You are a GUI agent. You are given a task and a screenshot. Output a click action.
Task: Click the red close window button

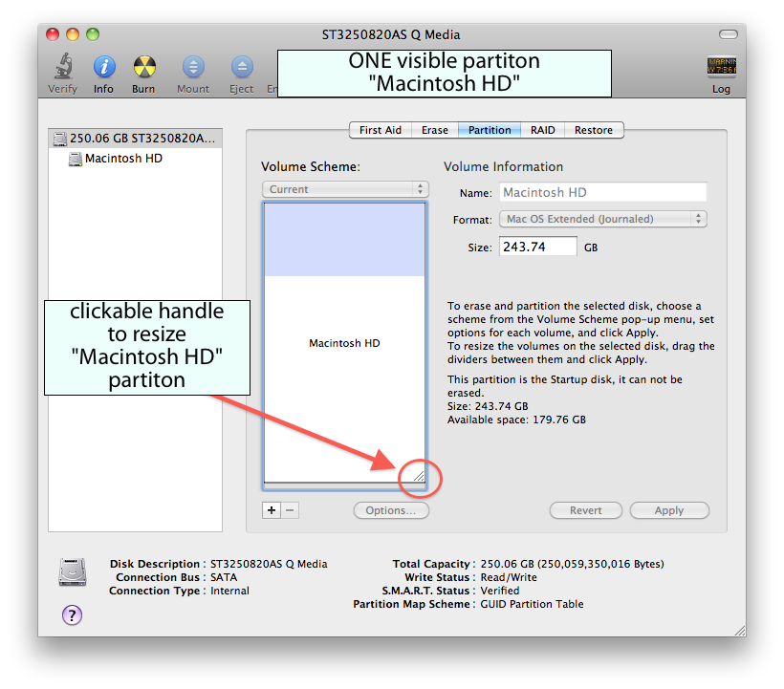53,34
